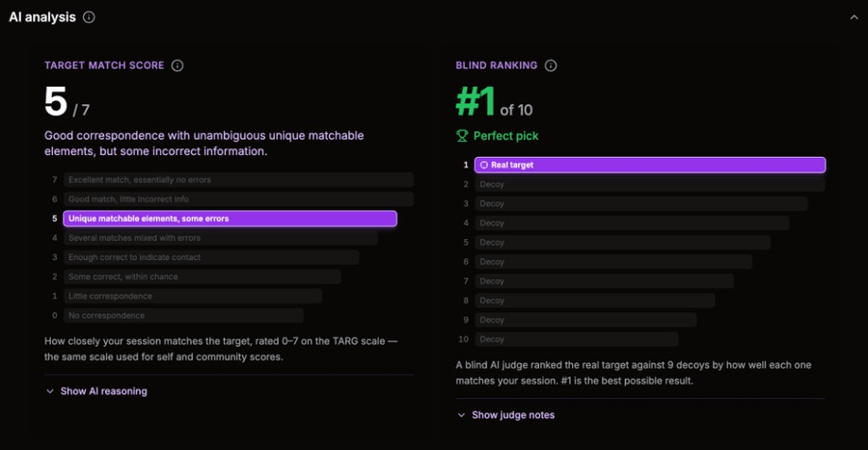Collapse the AI analysis section chevron
This screenshot has height=450, width=868.
click(854, 17)
